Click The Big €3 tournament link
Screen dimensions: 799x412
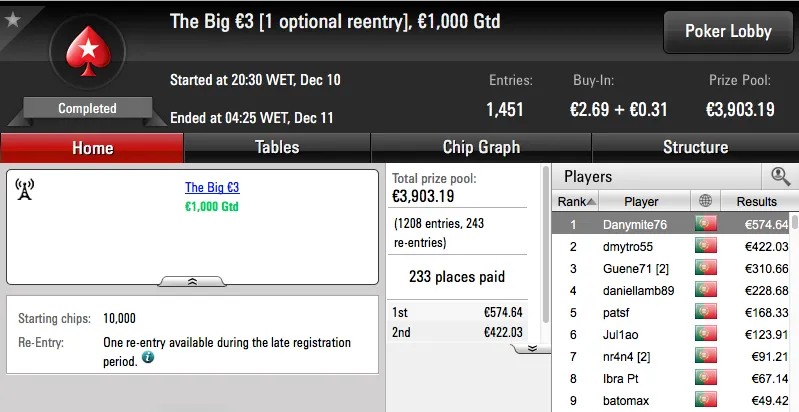tap(212, 187)
